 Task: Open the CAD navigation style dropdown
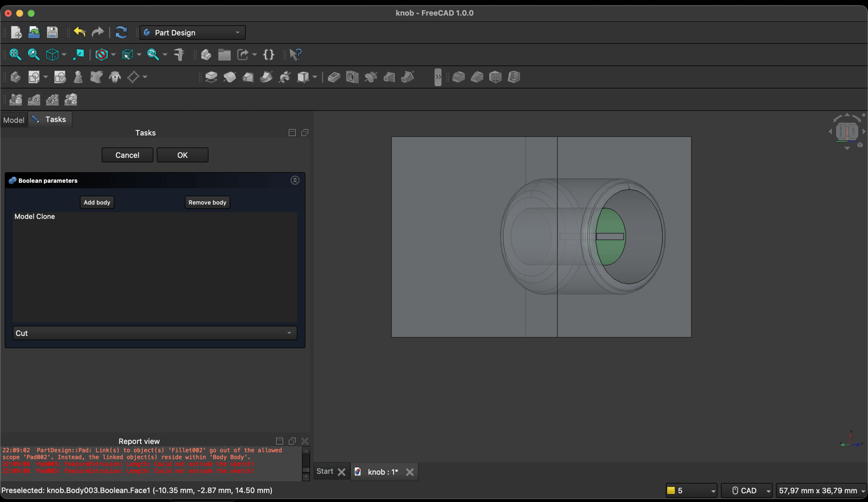(746, 491)
